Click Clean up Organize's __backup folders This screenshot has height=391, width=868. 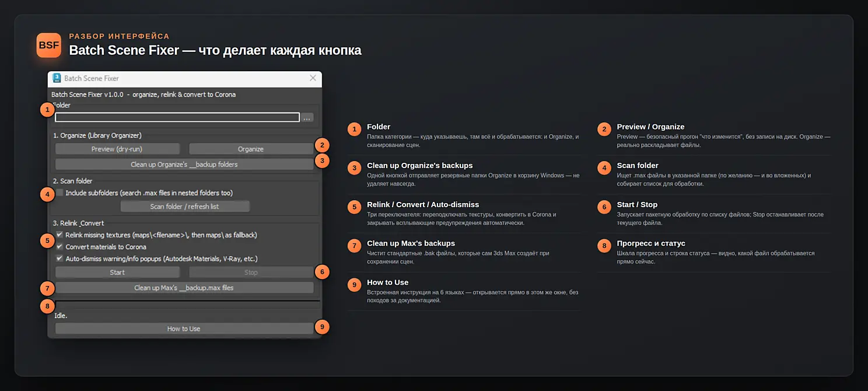[184, 164]
